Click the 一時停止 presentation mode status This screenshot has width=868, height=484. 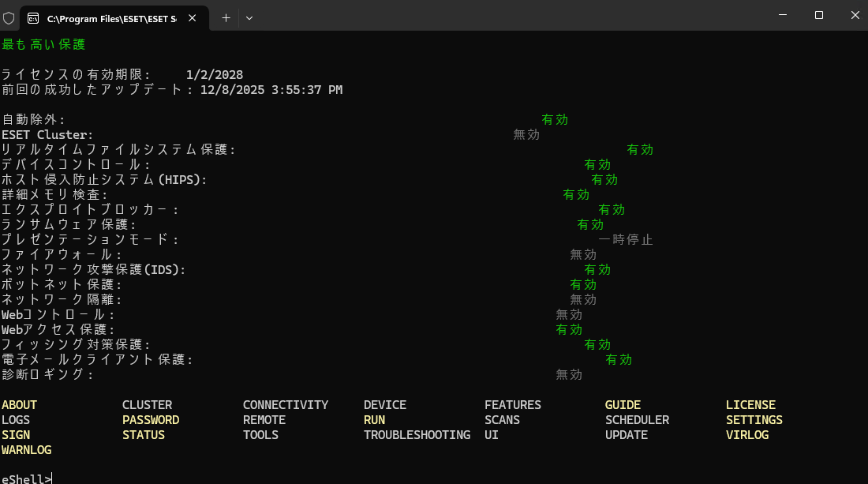click(626, 239)
